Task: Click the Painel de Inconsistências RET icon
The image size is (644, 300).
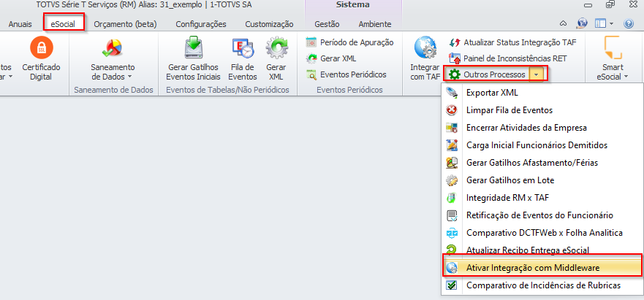Action: pyautogui.click(x=455, y=58)
